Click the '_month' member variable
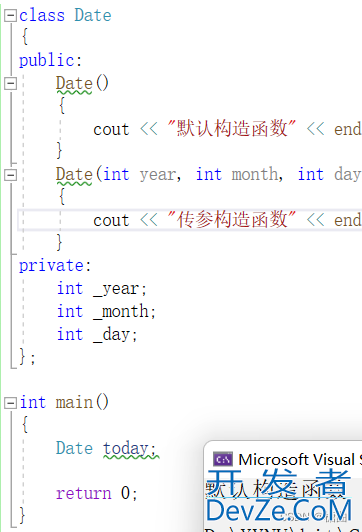 point(120,311)
